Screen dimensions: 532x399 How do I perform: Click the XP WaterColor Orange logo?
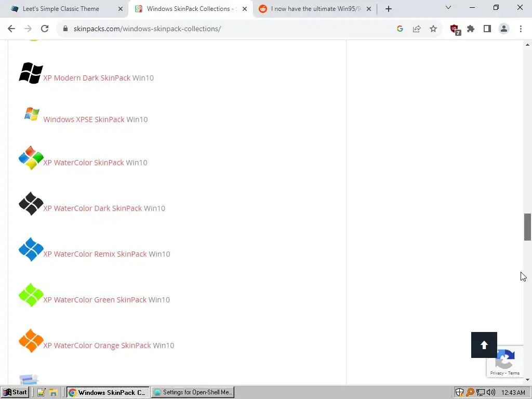(31, 341)
